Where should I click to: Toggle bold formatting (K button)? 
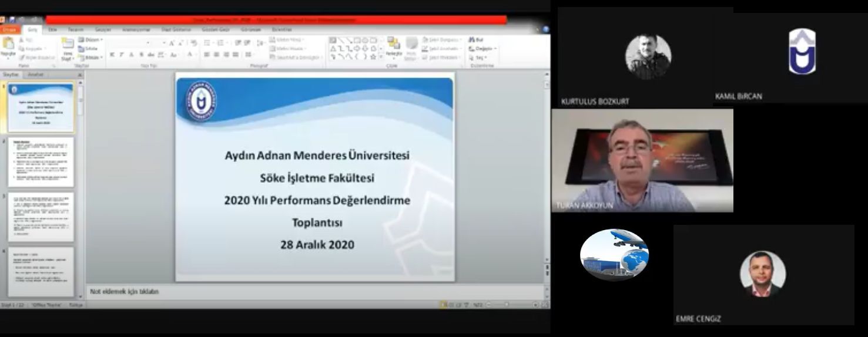[112, 55]
